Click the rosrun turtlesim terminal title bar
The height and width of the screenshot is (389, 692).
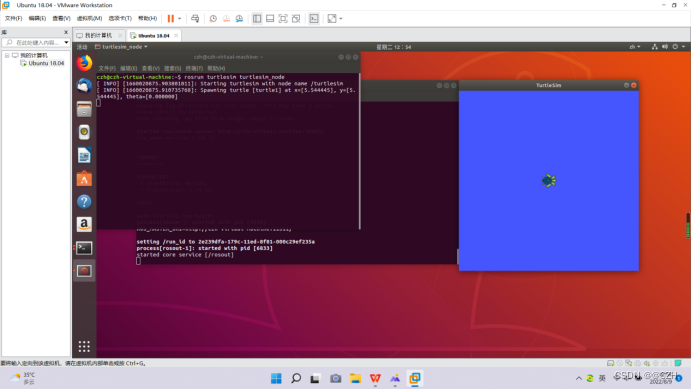point(228,57)
